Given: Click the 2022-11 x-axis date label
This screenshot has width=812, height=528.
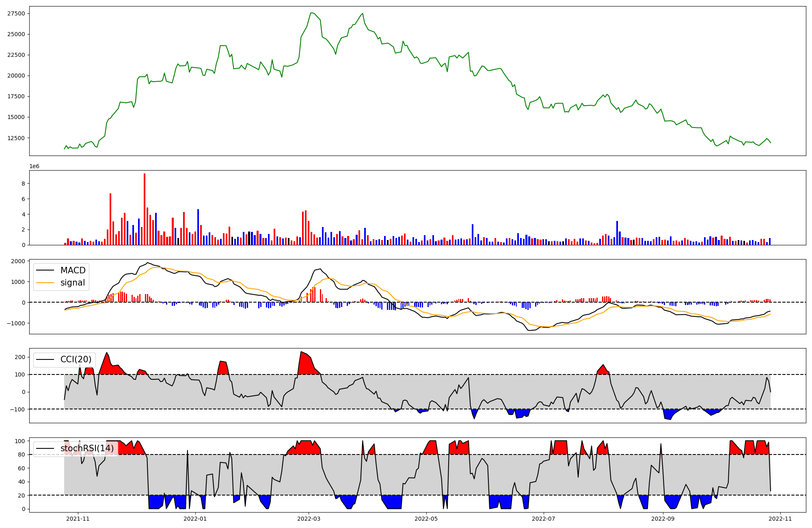Looking at the screenshot, I should [780, 519].
